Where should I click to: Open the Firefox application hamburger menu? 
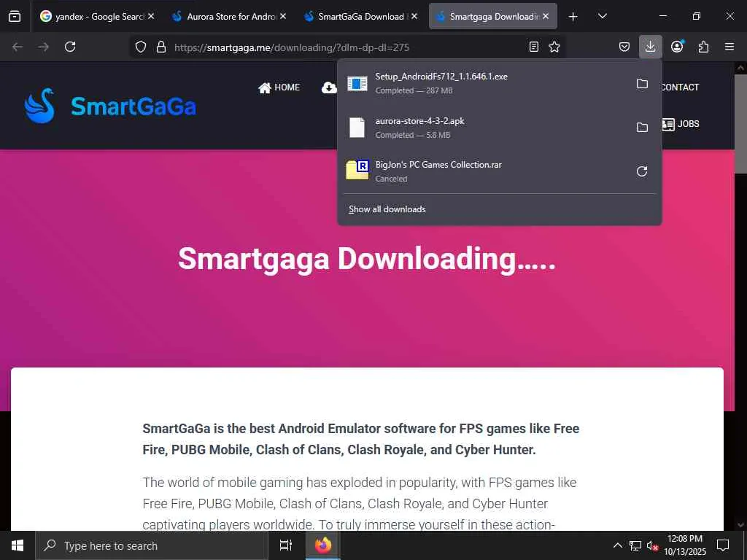(729, 47)
